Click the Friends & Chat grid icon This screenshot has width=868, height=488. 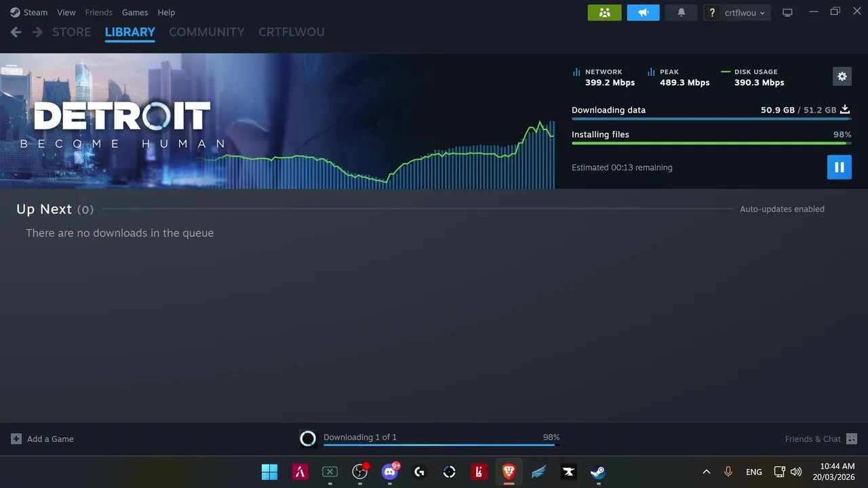pyautogui.click(x=852, y=439)
